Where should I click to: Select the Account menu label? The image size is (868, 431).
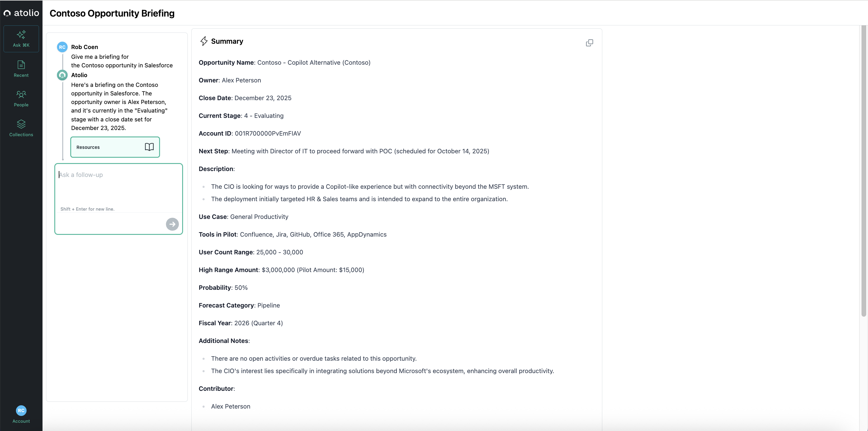(21, 421)
